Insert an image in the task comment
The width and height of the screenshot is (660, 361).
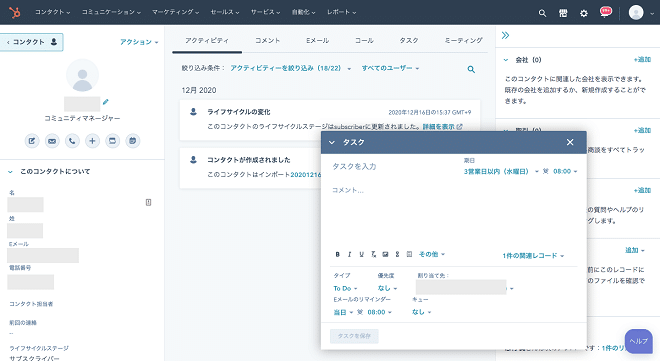click(385, 254)
